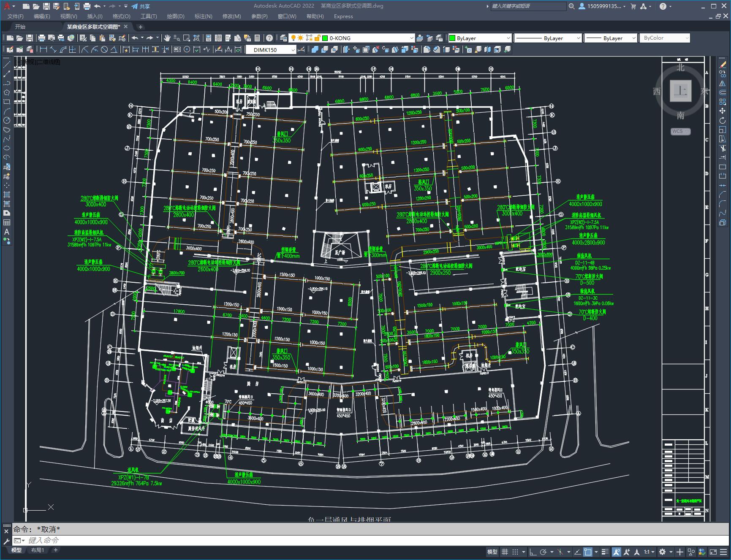
Task: Click the 模型 button in status bar
Action: click(492, 552)
